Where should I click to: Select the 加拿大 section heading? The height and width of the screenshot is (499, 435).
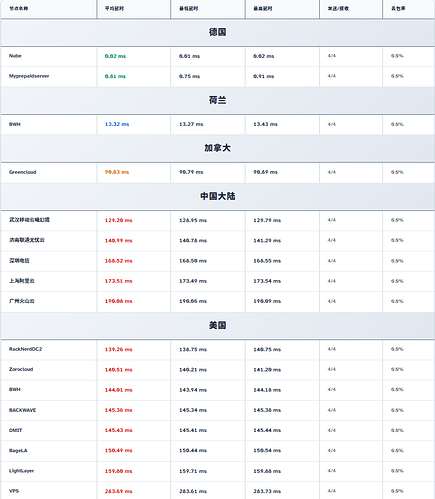(x=217, y=148)
